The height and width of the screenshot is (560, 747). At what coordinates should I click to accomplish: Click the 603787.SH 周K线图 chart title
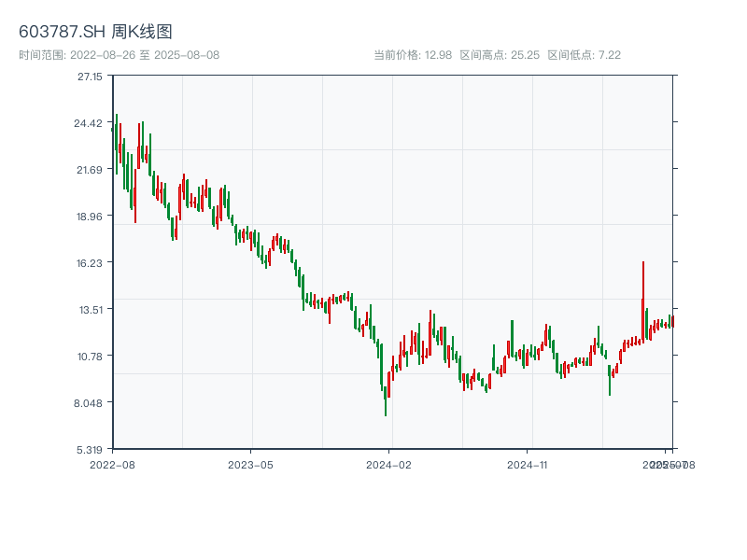click(95, 32)
